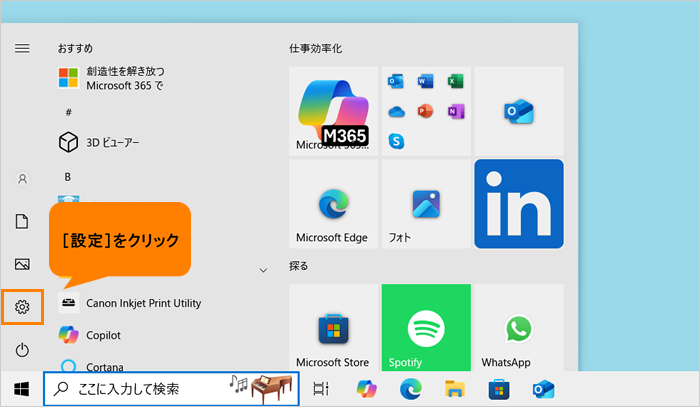This screenshot has height=407, width=700.
Task: Click the 仕事効率化 group header
Action: 316,48
